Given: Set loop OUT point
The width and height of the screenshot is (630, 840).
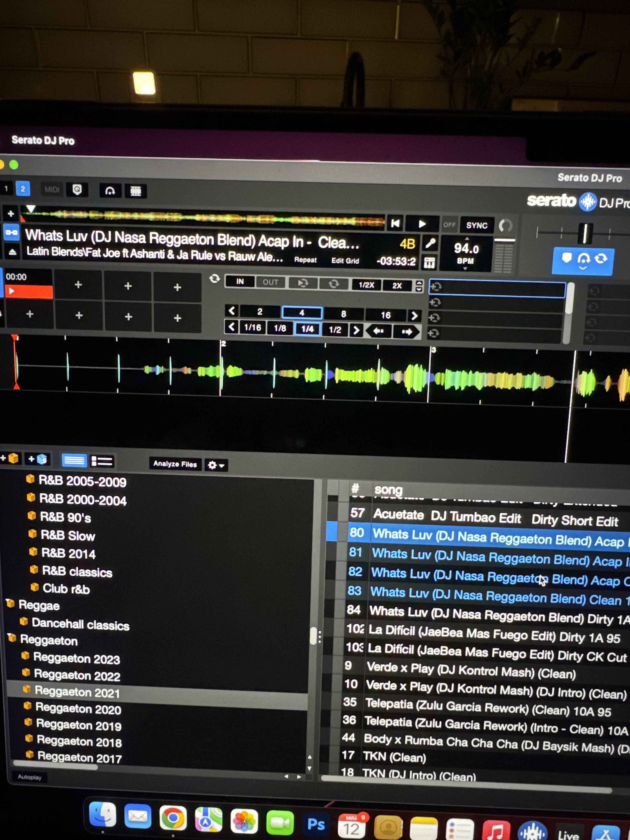Looking at the screenshot, I should (x=270, y=282).
